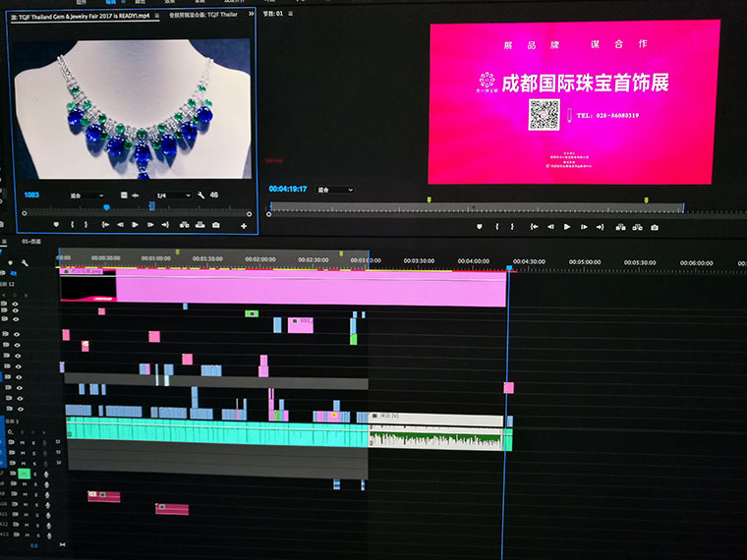This screenshot has width=747, height=560.
Task: Open Source monitor settings wrench
Action: [x=201, y=196]
